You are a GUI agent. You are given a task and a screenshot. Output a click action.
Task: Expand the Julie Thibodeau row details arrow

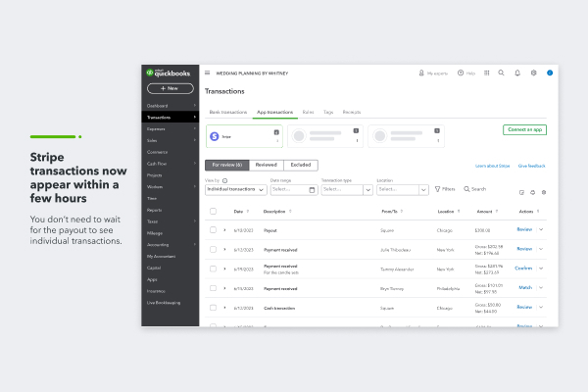[x=224, y=250]
